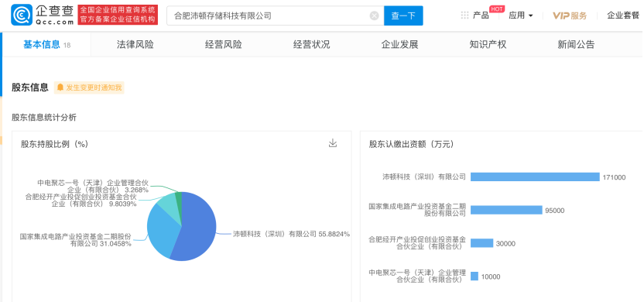Image resolution: width=644 pixels, height=302 pixels.
Task: Click the 查一下 search button
Action: [x=403, y=16]
